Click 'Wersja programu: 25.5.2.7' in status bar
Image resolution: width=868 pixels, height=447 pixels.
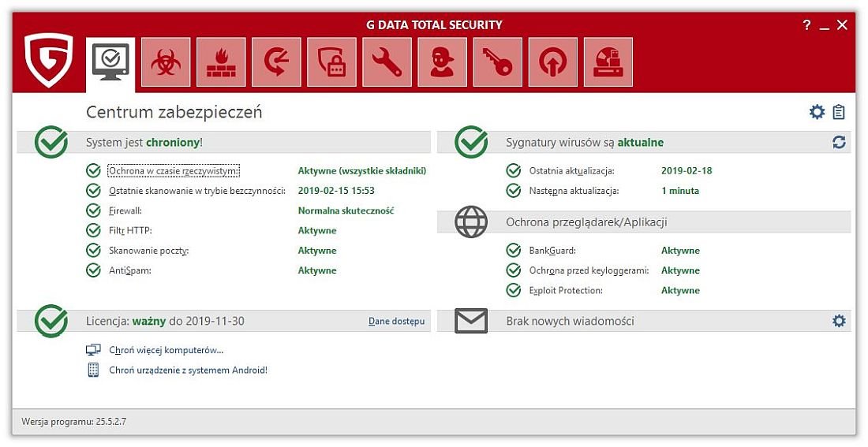point(73,422)
